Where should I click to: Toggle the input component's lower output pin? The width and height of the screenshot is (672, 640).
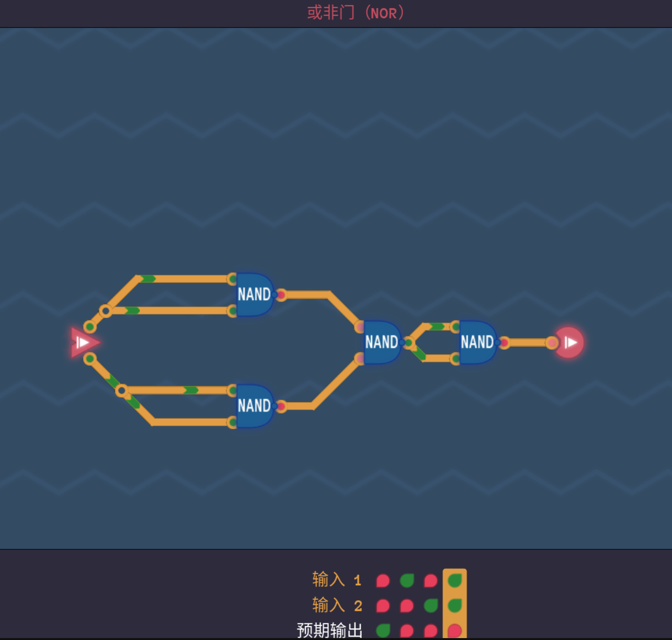[x=90, y=359]
